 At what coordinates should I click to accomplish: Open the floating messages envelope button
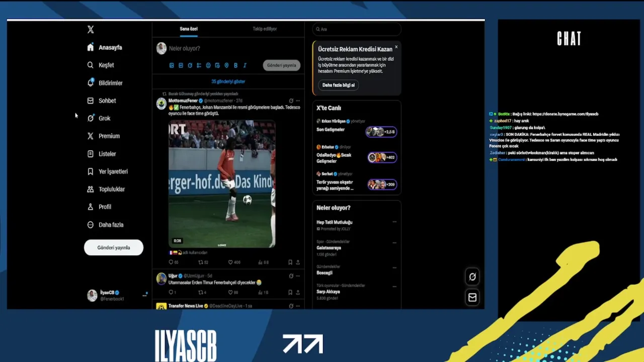click(x=472, y=298)
